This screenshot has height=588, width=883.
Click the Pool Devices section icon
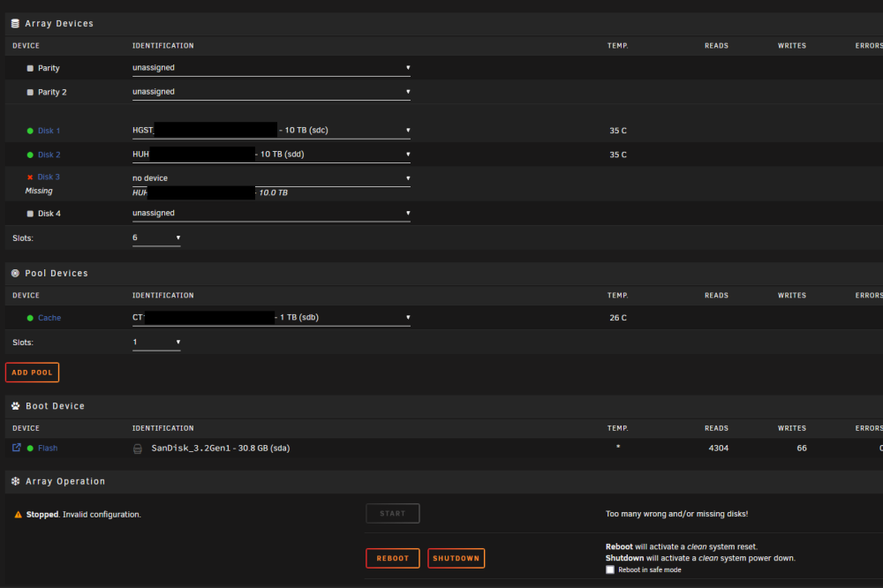[15, 273]
